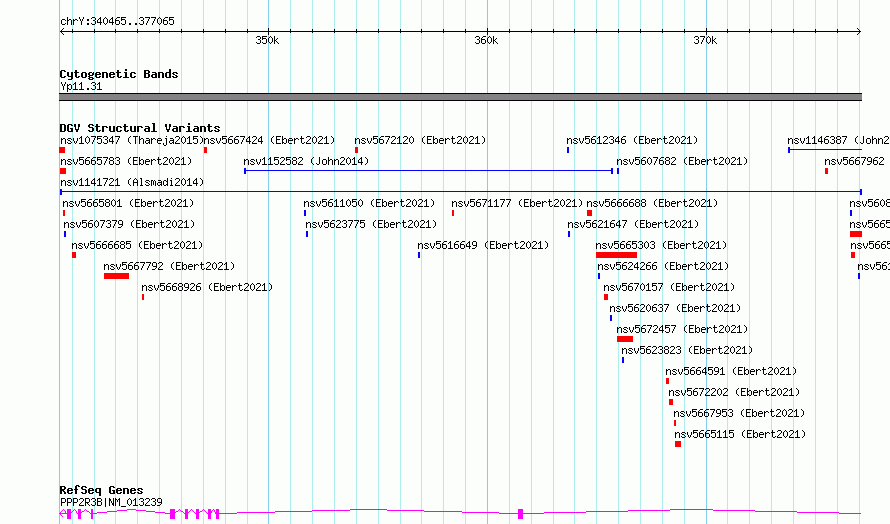Open variant nsv5616649 (Ebert2021)

(484, 245)
